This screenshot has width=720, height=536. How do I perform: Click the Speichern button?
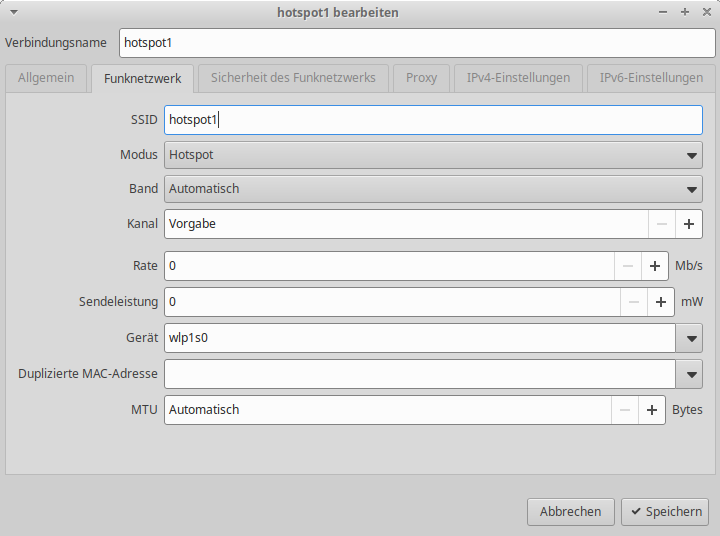[x=665, y=511]
